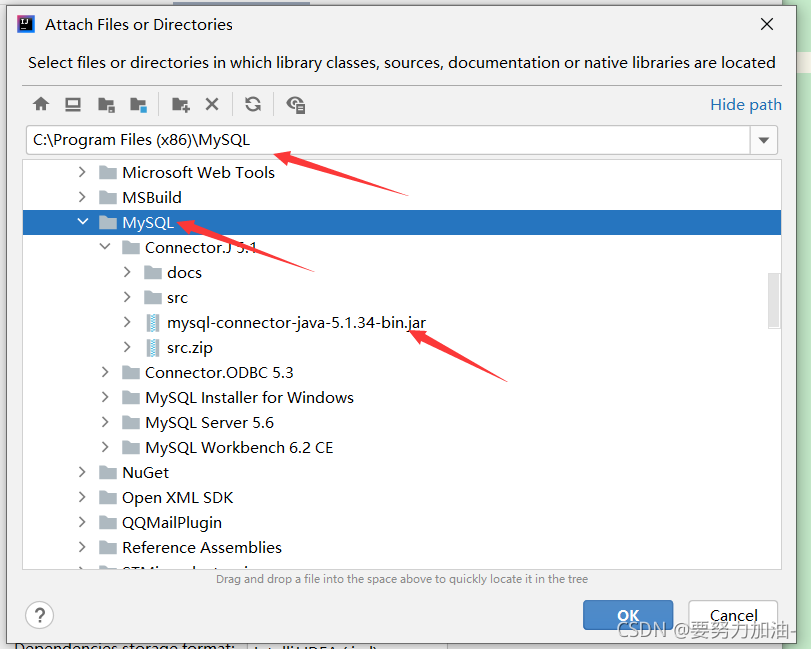This screenshot has height=649, width=811.
Task: Collapse the MySQL folder
Action: point(82,222)
